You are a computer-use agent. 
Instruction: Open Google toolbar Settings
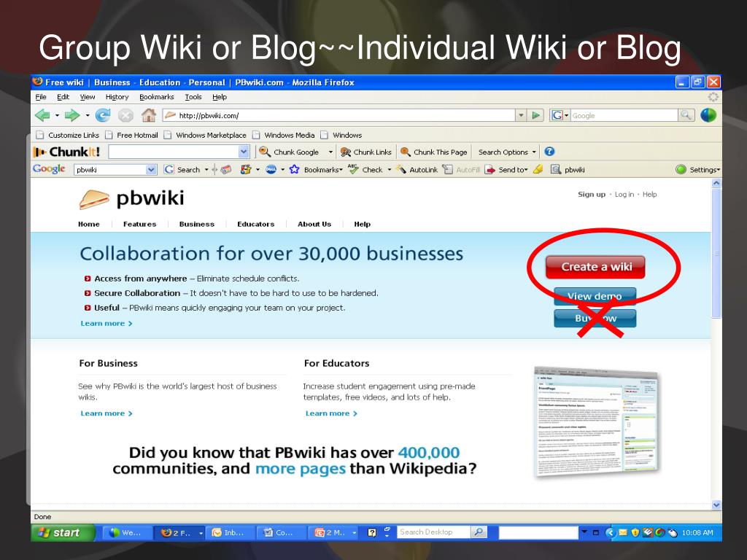698,169
